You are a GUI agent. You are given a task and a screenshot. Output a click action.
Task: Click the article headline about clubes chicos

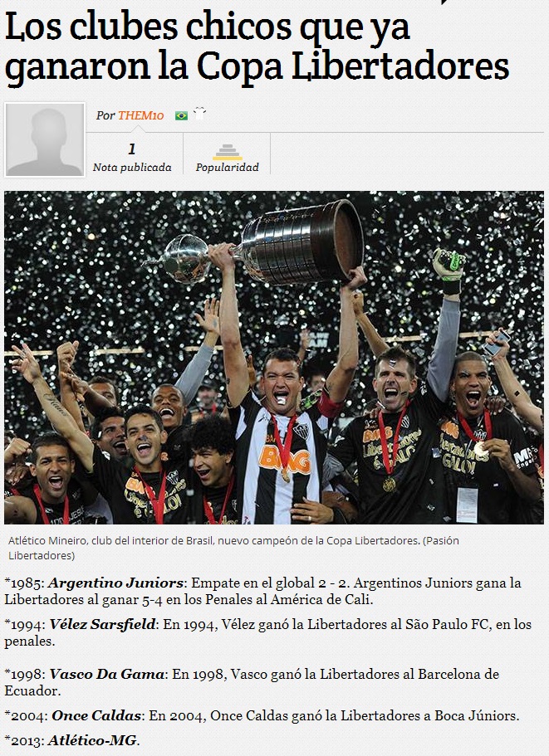(x=257, y=46)
